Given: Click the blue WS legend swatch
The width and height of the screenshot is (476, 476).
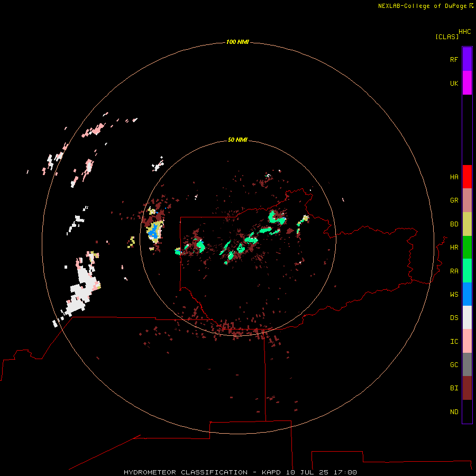Looking at the screenshot, I should coord(467,294).
